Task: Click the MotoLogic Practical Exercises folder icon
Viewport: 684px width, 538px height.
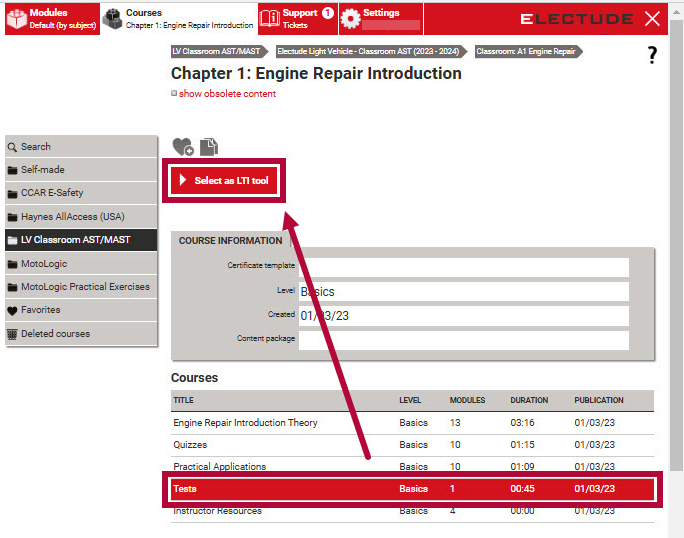Action: coord(12,288)
